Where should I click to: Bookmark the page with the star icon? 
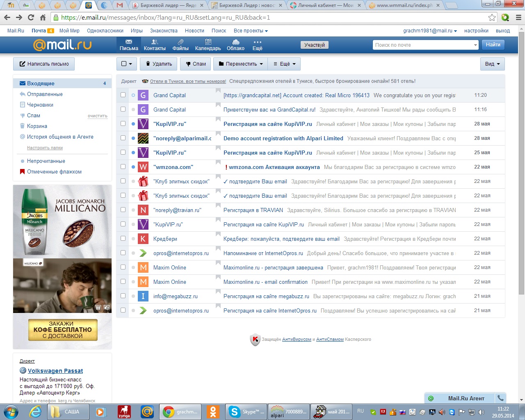(x=492, y=18)
